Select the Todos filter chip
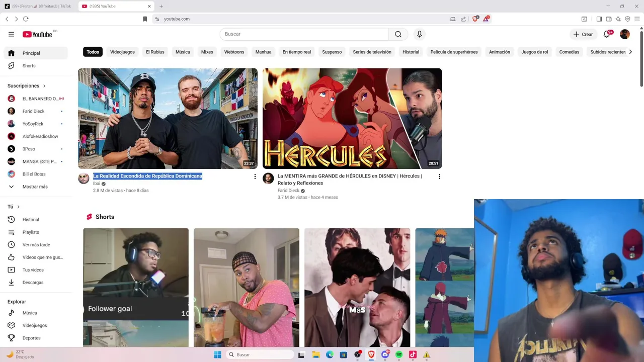Image resolution: width=644 pixels, height=362 pixels. (93, 52)
